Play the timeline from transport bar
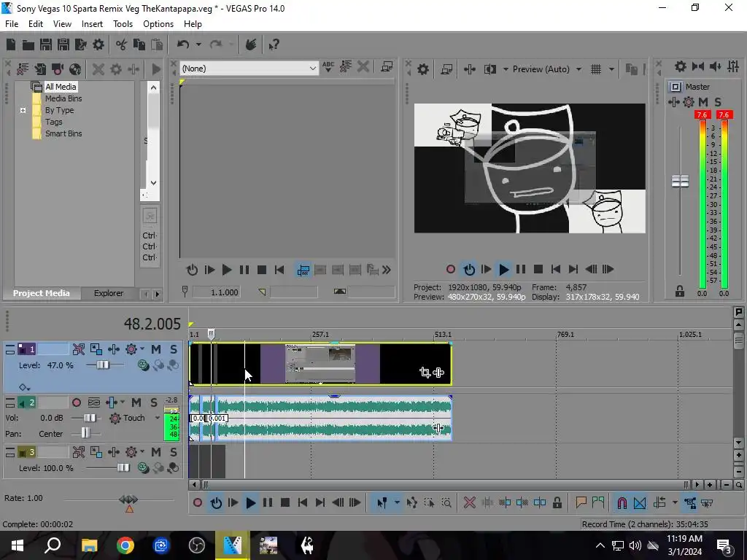Viewport: 747px width, 560px height. 251,502
